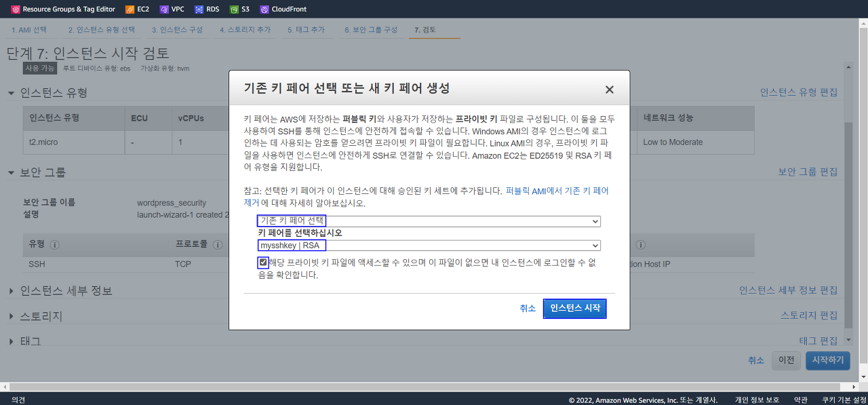
Task: Collapse the 인스턴스 유형 section
Action: coord(12,93)
